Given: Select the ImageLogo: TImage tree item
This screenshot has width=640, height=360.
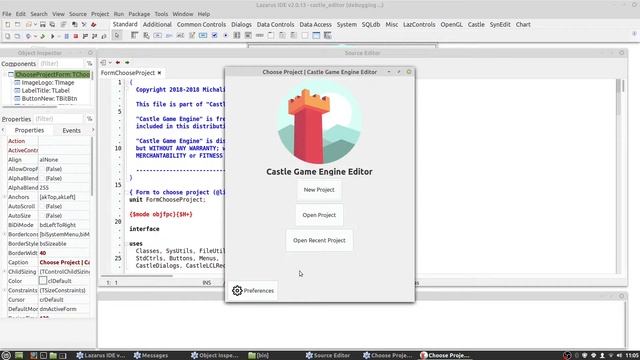Looking at the screenshot, I should pyautogui.click(x=48, y=82).
